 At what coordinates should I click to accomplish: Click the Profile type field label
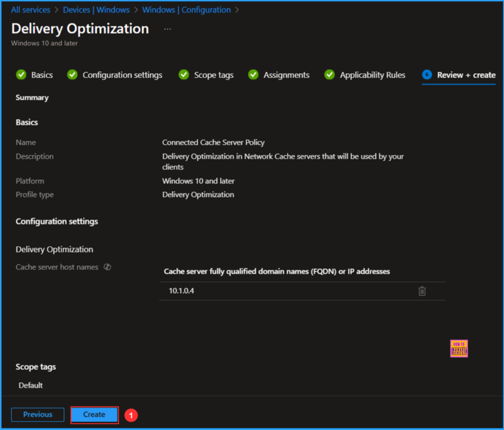point(35,195)
